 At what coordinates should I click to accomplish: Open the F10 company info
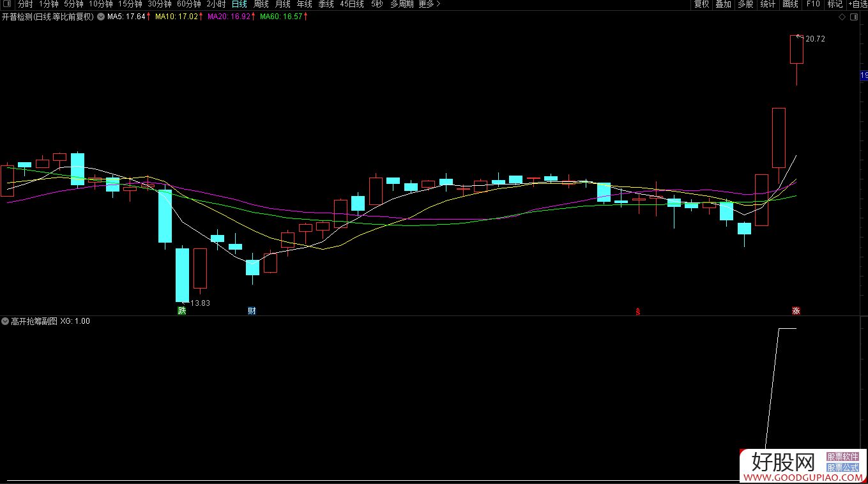pyautogui.click(x=812, y=4)
